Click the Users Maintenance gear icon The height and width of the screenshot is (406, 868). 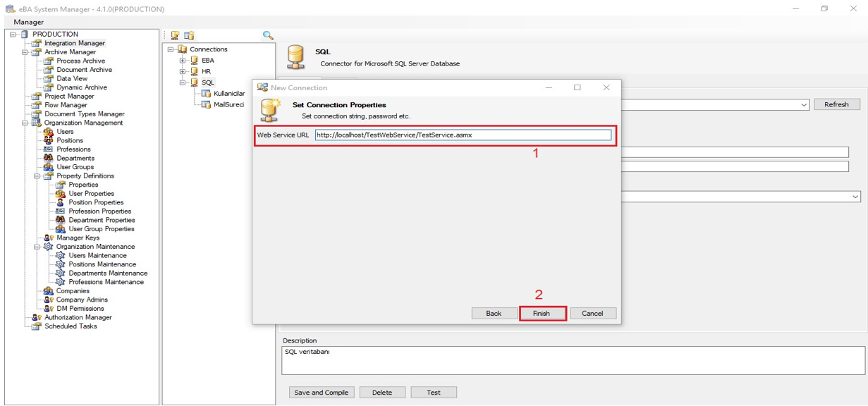60,255
